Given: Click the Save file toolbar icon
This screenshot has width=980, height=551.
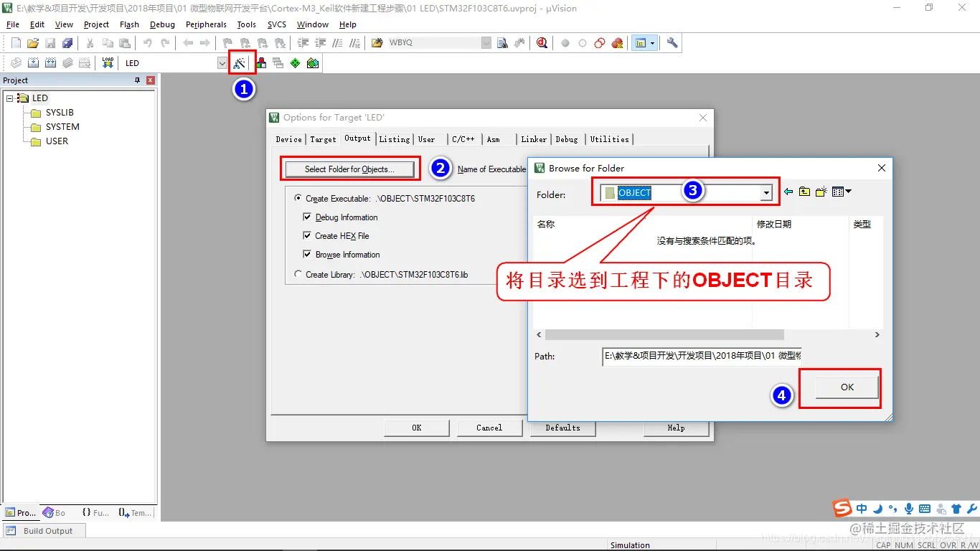Looking at the screenshot, I should click(50, 43).
